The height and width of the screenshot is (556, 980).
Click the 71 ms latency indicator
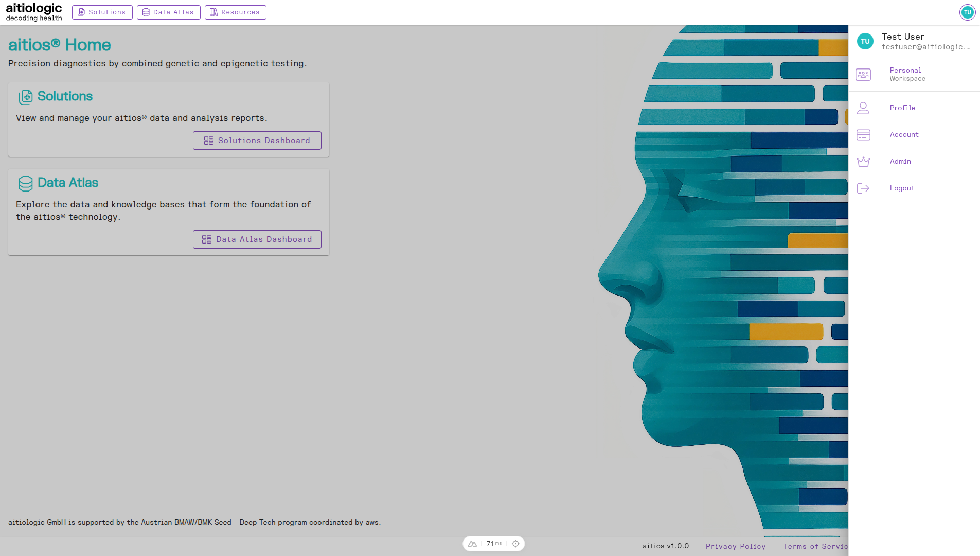493,543
